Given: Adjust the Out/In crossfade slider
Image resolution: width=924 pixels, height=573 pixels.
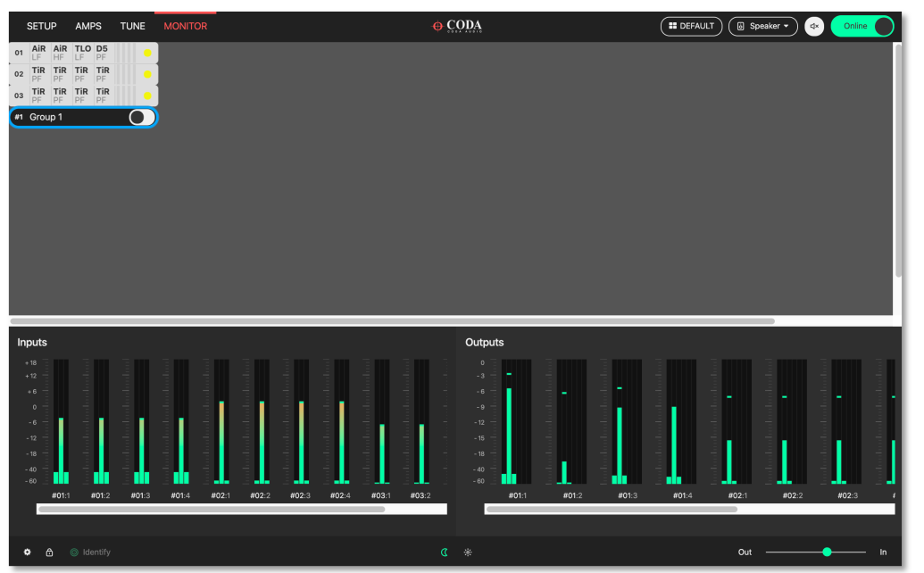Looking at the screenshot, I should click(827, 552).
